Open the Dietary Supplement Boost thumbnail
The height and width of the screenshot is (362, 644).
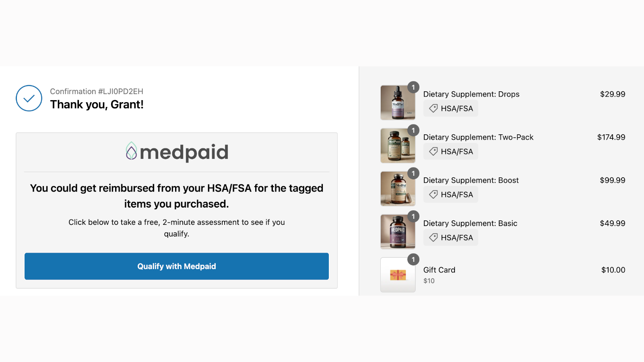point(398,189)
